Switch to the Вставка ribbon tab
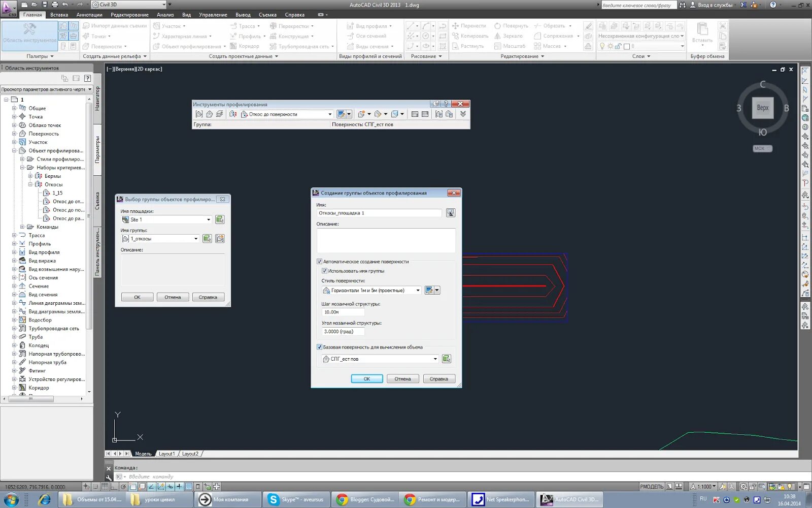Viewport: 812px width, 508px height. (x=58, y=14)
